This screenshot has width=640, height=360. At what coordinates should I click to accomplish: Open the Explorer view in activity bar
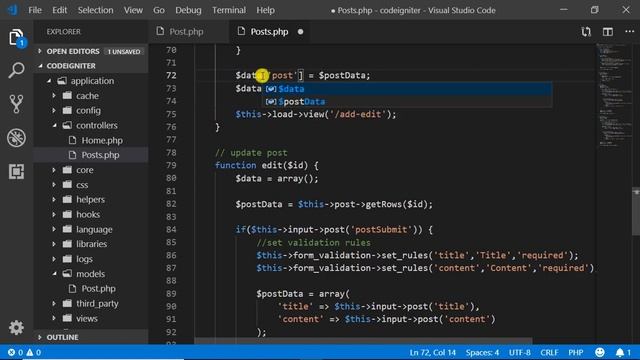coord(16,38)
